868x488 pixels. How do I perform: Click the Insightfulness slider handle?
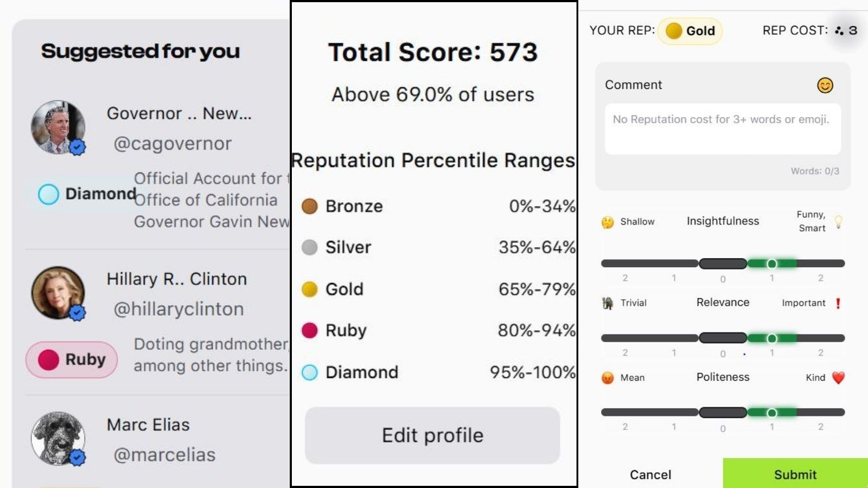(771, 264)
